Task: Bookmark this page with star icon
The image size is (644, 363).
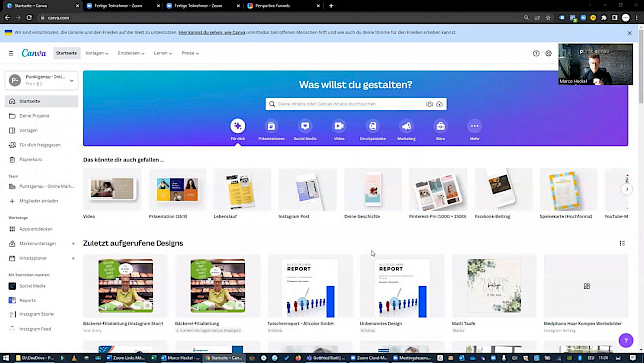Action: coord(548,18)
